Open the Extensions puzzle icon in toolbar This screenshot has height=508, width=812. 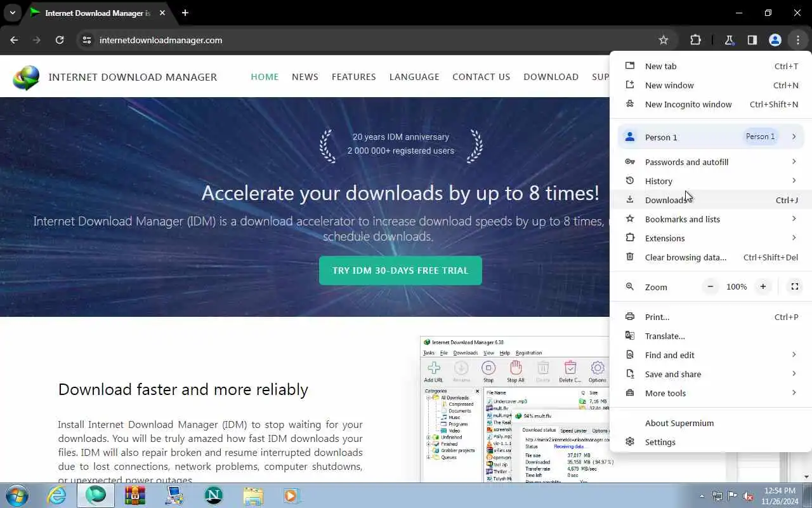695,40
